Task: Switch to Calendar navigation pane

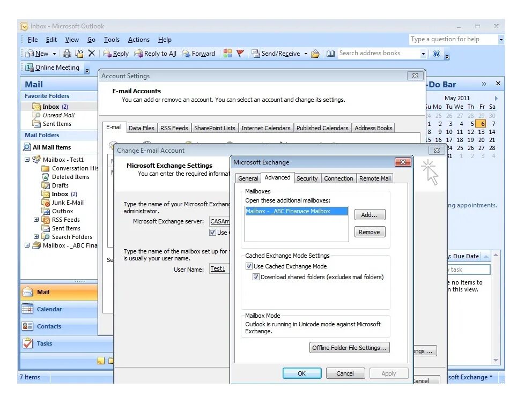Action: 59,309
